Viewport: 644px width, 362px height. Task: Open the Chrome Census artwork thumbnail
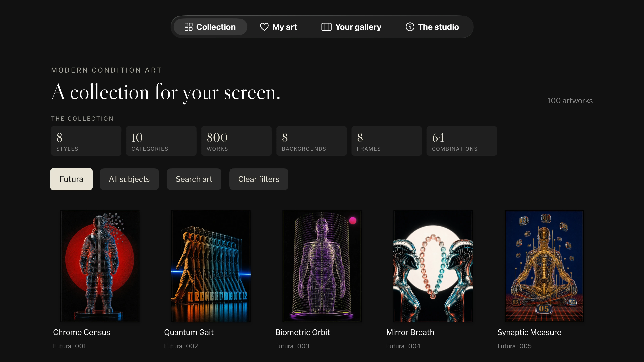[100, 266]
